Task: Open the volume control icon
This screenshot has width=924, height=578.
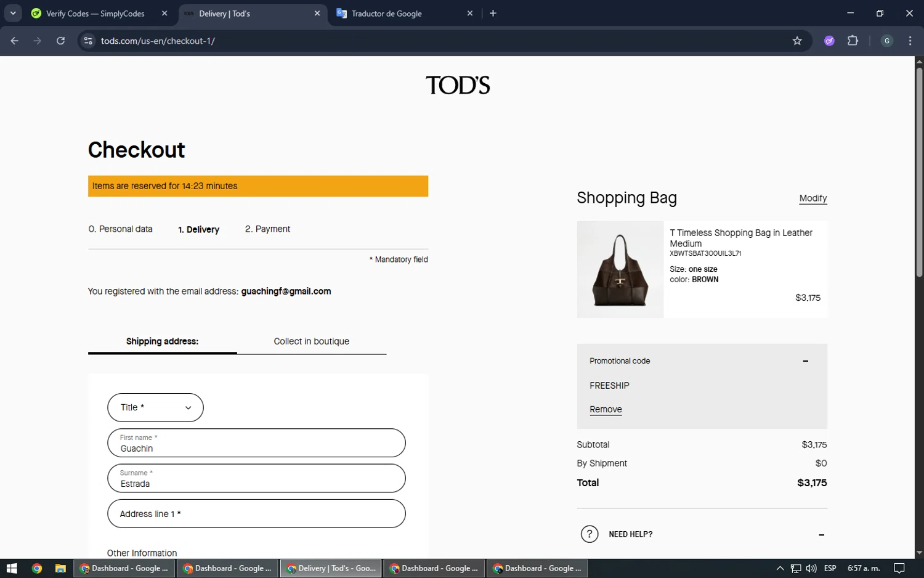Action: coord(811,568)
